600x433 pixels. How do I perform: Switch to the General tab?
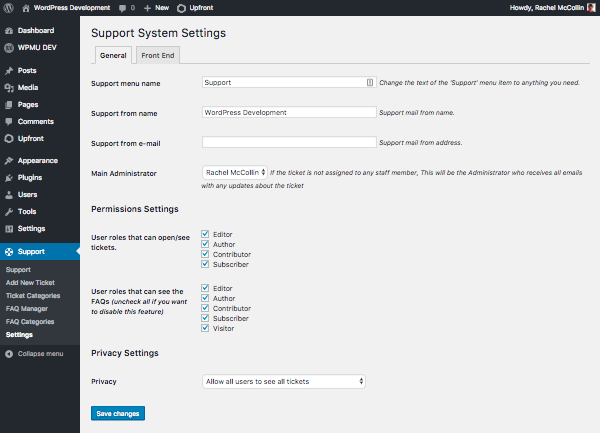pyautogui.click(x=113, y=55)
